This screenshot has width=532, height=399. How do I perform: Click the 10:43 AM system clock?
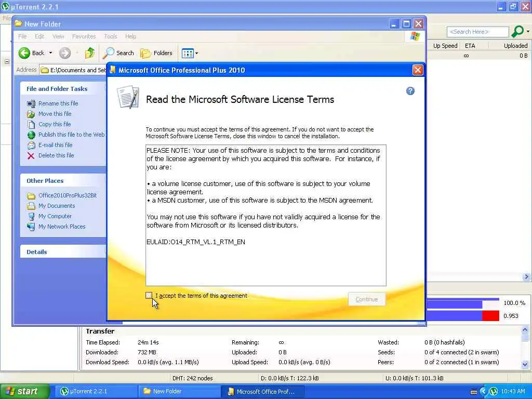[x=513, y=392]
